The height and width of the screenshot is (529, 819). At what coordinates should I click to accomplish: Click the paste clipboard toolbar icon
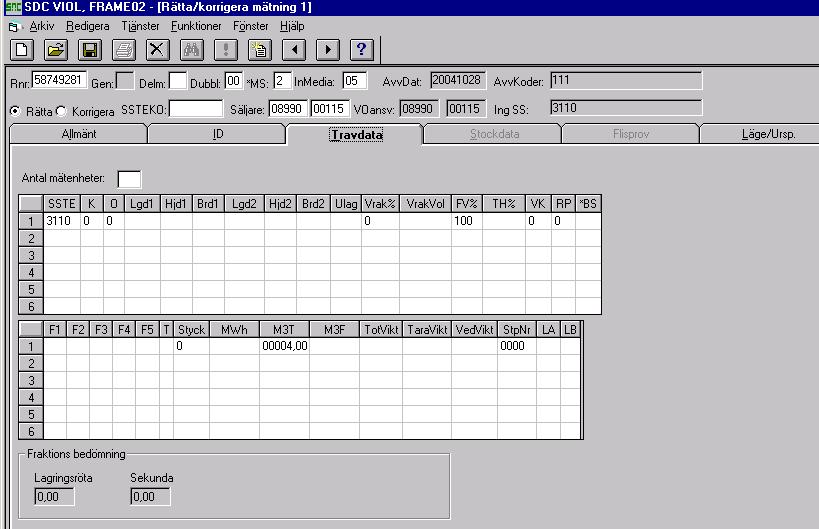(260, 50)
